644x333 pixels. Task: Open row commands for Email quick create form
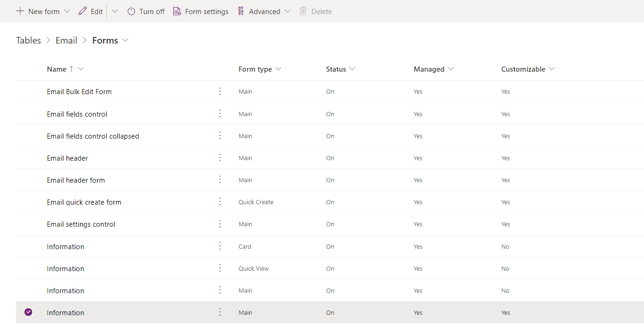point(220,201)
